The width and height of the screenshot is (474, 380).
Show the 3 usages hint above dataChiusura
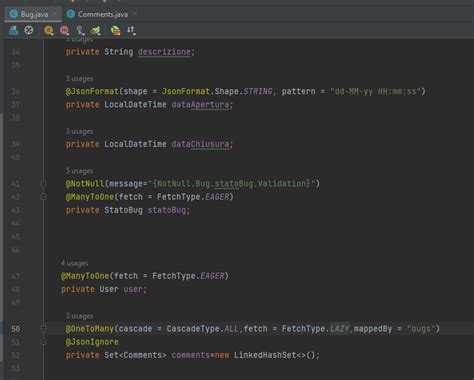pyautogui.click(x=79, y=131)
